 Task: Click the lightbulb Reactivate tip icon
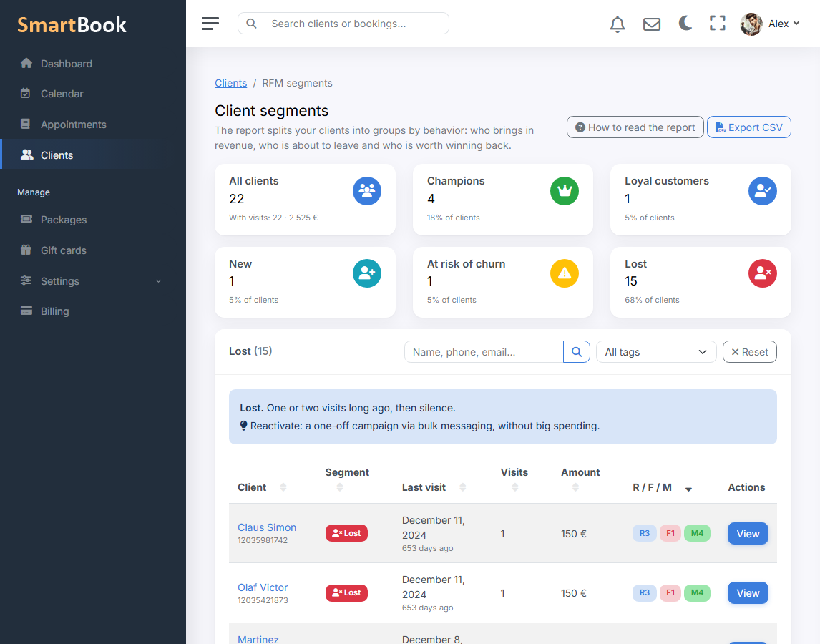(x=243, y=426)
